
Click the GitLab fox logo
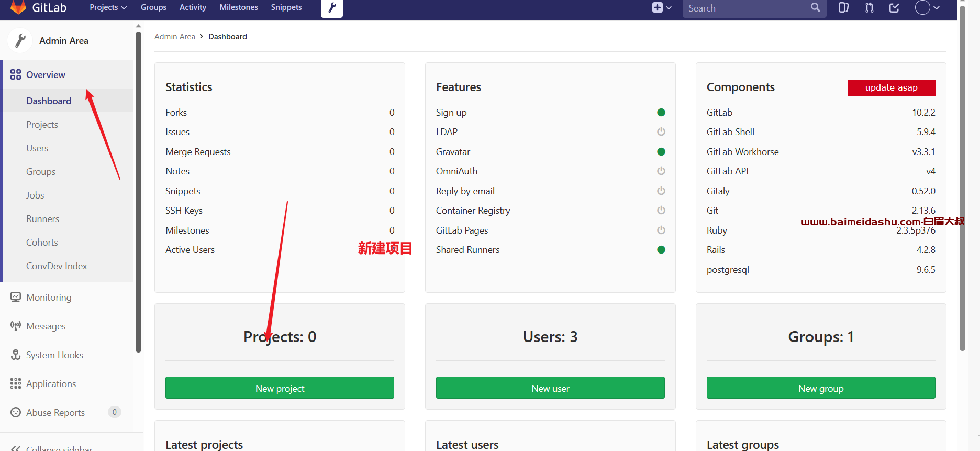click(x=18, y=7)
